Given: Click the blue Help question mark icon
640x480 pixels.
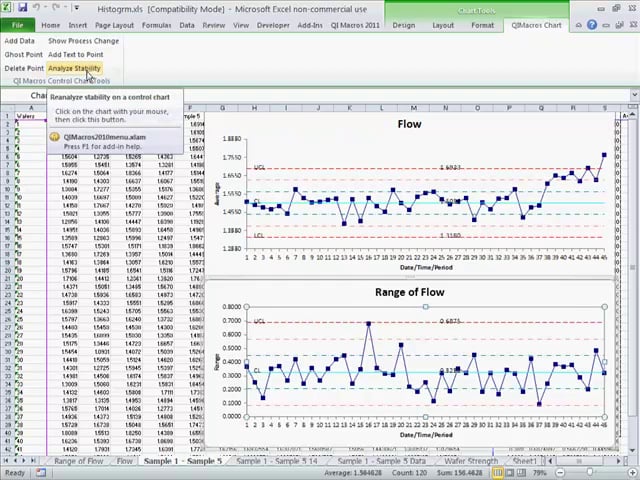Looking at the screenshot, I should coord(592,25).
